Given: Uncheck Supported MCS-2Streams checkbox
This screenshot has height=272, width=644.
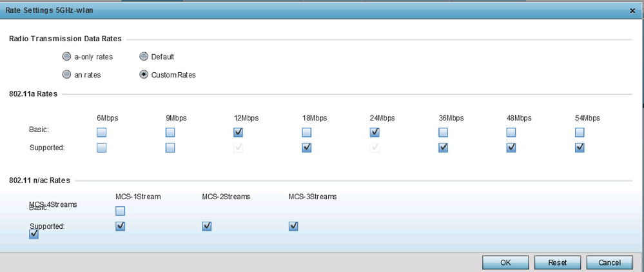Looking at the screenshot, I should coord(206,226).
